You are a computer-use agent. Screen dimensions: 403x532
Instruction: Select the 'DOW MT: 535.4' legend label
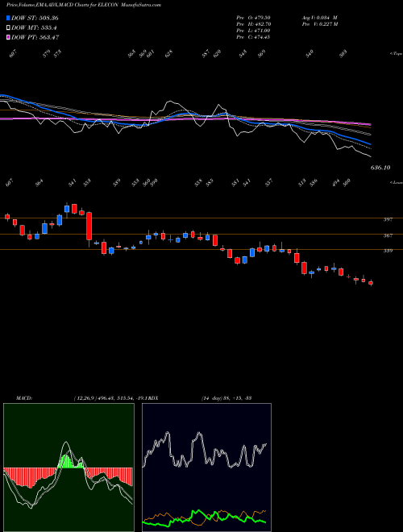click(34, 27)
